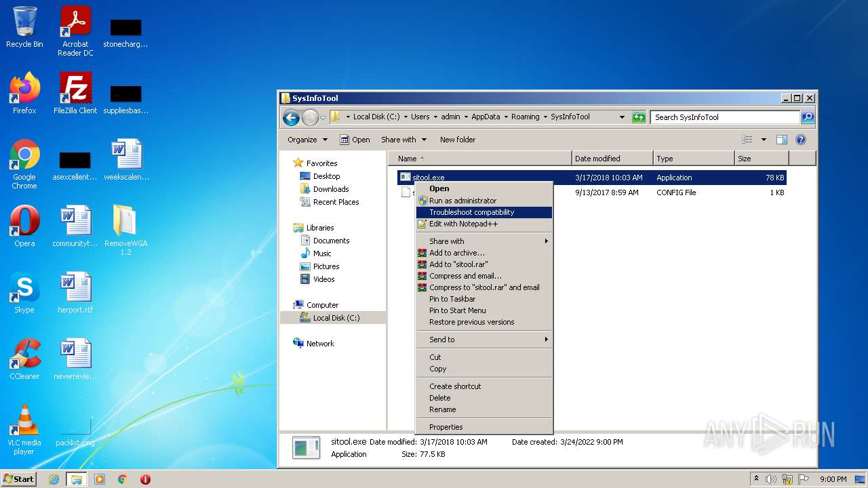
Task: Choose Edit with Notepad++
Action: pyautogui.click(x=484, y=224)
